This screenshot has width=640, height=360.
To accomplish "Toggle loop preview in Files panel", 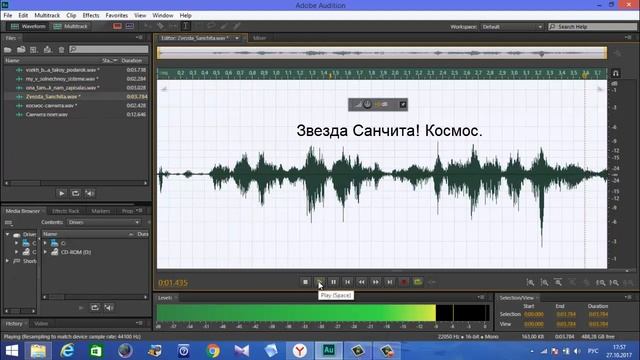I will (76, 193).
